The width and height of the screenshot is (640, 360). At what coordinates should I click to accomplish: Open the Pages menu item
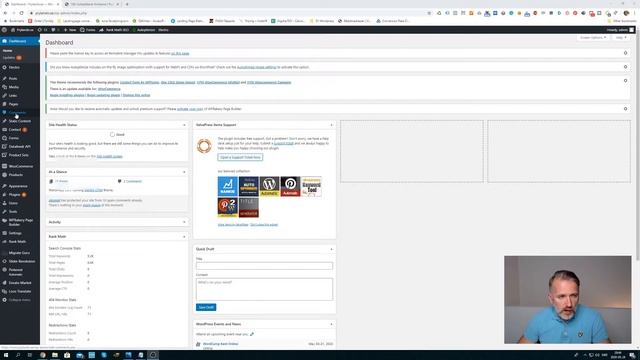coord(13,104)
